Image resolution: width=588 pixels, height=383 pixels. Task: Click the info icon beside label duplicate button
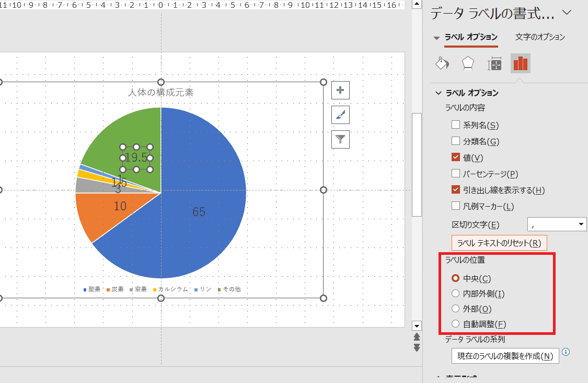(565, 352)
